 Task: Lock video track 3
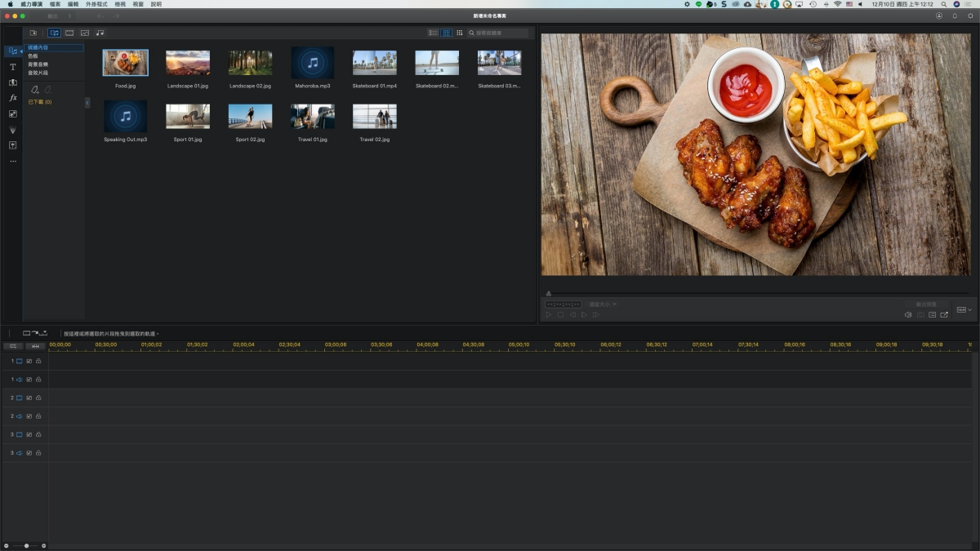pos(38,434)
